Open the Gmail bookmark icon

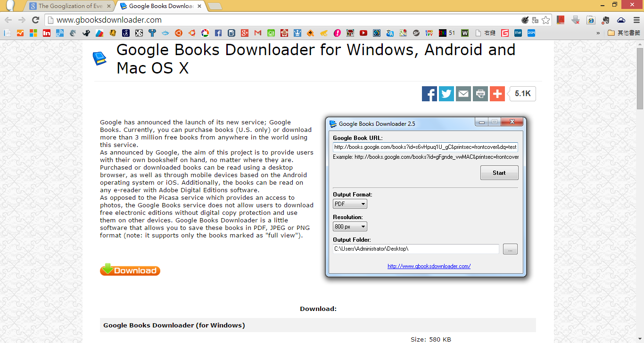(x=257, y=33)
